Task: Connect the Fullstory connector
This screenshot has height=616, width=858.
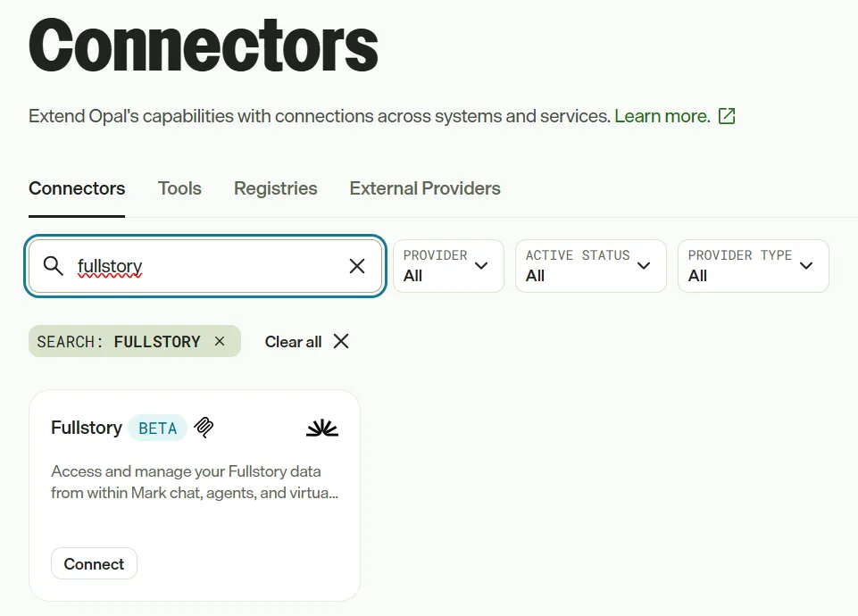Action: [x=94, y=563]
